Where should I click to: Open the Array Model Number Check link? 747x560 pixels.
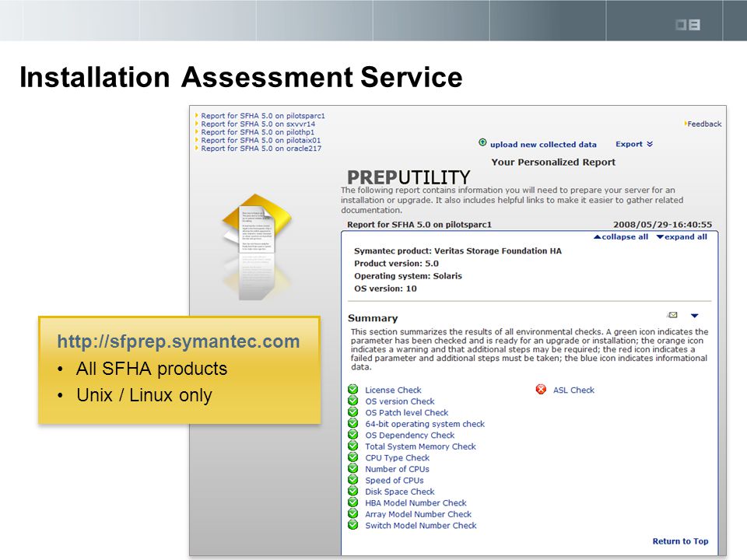point(419,514)
